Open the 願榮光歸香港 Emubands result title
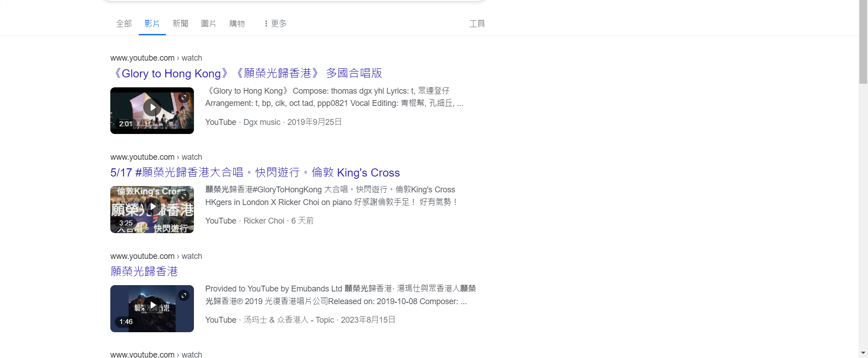Screen dimensions: 868x358 (x=144, y=272)
